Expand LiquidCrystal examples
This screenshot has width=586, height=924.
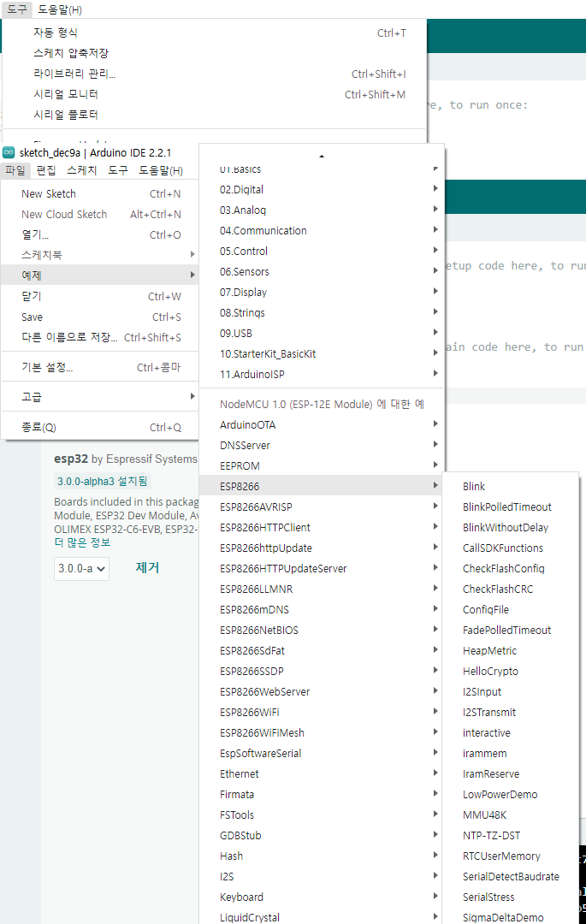pos(322,917)
